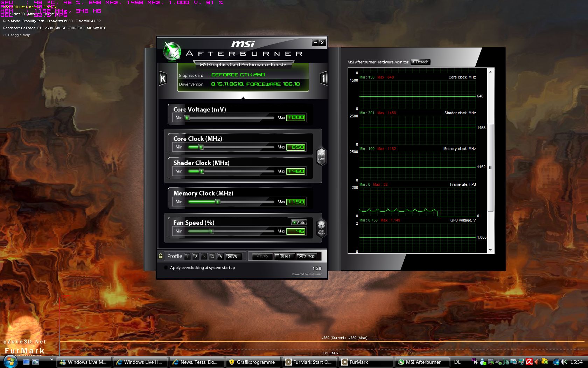Switch to FurMark taskbar item
This screenshot has height=368, width=588.
366,362
